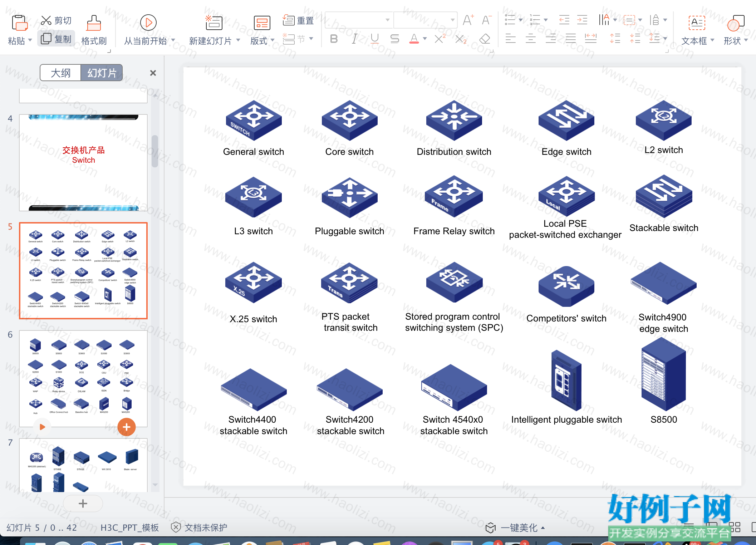
Task: Select slide 7 thumbnail
Action: (x=83, y=465)
